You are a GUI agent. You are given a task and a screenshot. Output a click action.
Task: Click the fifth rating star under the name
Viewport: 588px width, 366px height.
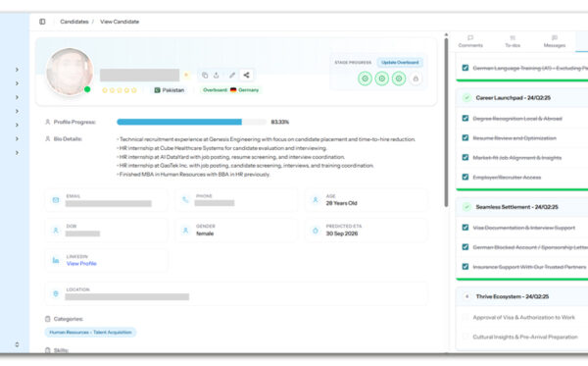134,90
